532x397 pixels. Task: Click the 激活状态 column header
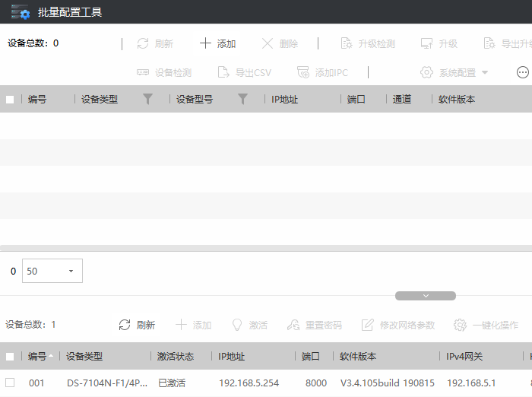tap(176, 356)
